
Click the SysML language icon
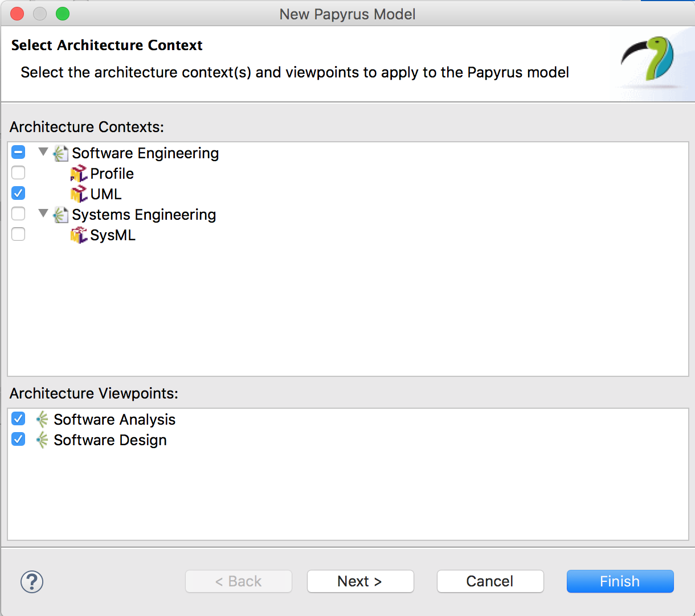(x=79, y=235)
